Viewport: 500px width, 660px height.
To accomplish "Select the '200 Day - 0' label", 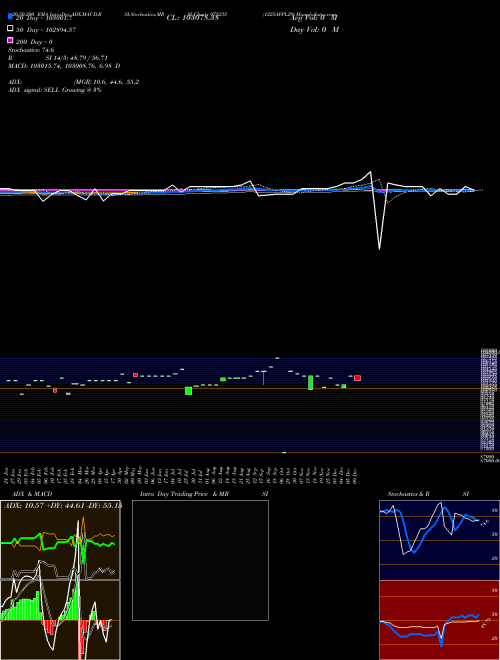I will click(x=34, y=42).
